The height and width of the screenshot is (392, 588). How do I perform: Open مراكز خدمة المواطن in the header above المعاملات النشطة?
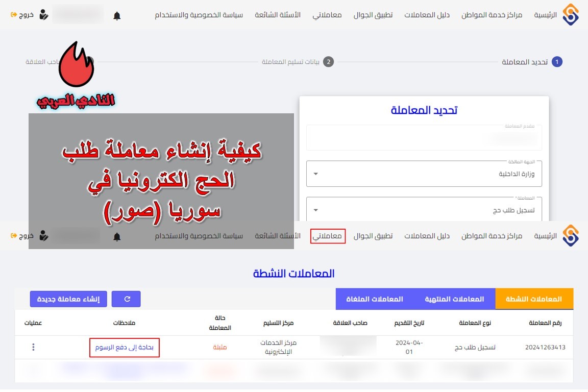[492, 236]
